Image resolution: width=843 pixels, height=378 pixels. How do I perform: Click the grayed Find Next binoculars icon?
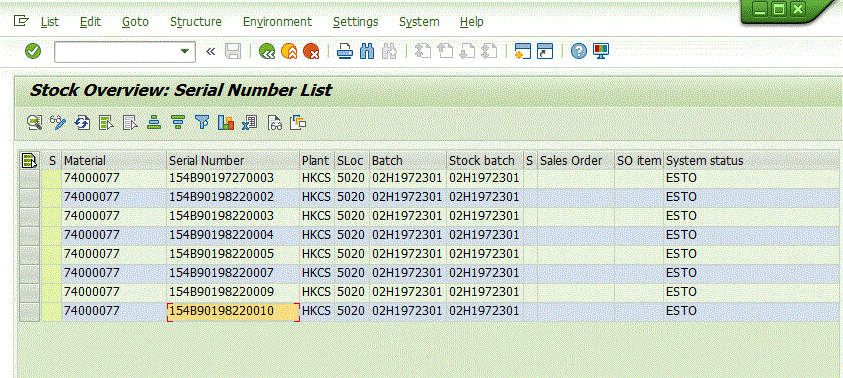click(x=389, y=51)
